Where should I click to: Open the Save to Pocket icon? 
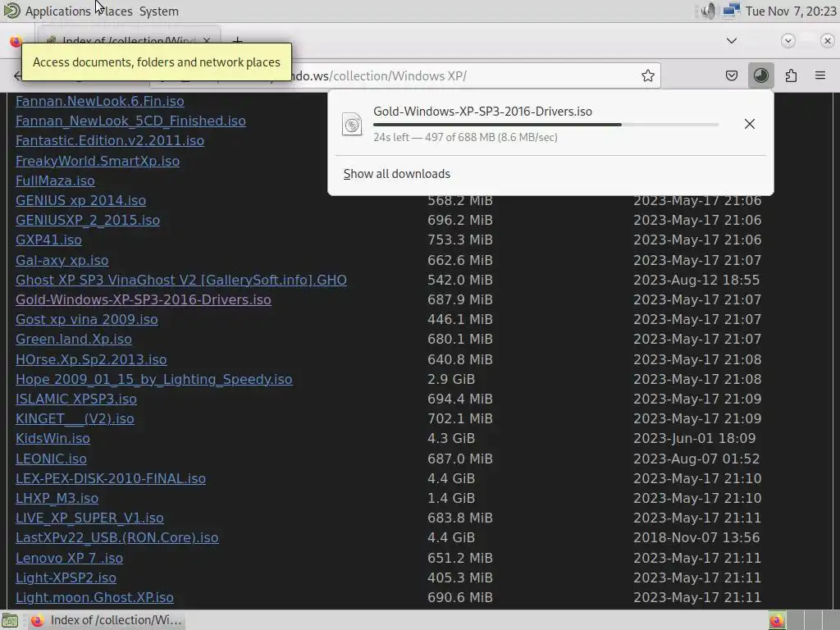(732, 75)
